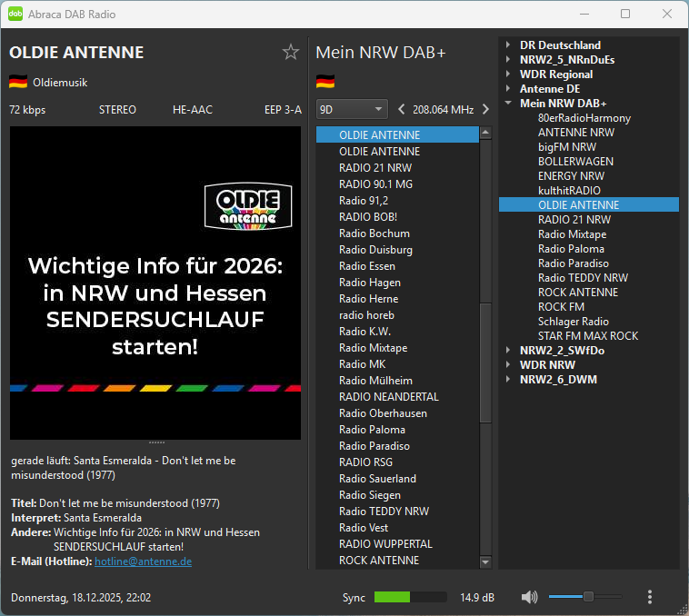Click the German flag beside Oldiemusik
The height and width of the screenshot is (616, 689).
(x=18, y=83)
